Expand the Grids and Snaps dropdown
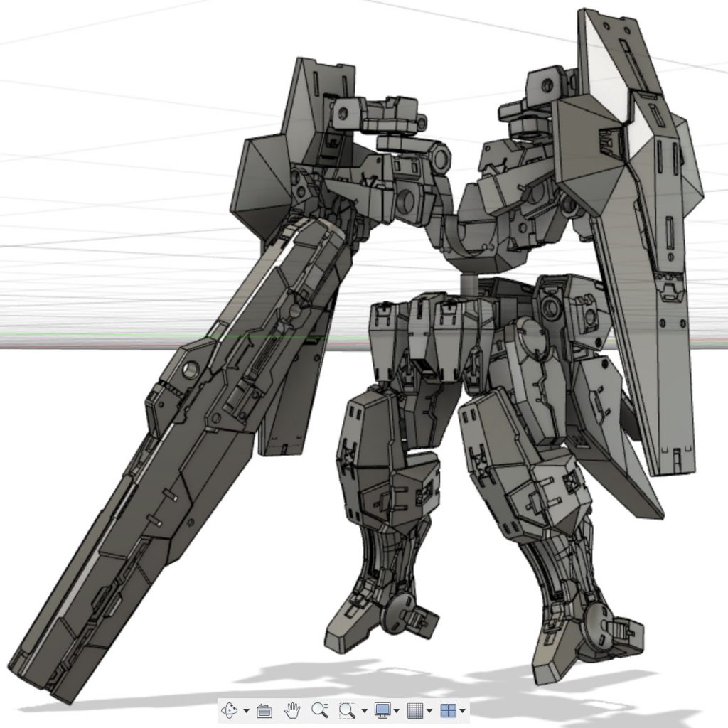The height and width of the screenshot is (728, 728). tap(428, 711)
